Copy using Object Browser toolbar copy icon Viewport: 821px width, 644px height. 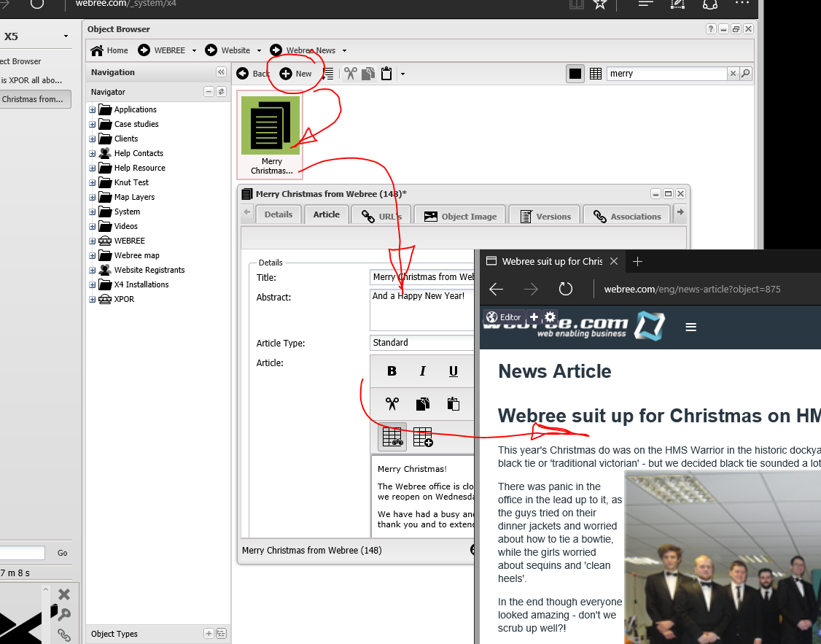(x=368, y=74)
